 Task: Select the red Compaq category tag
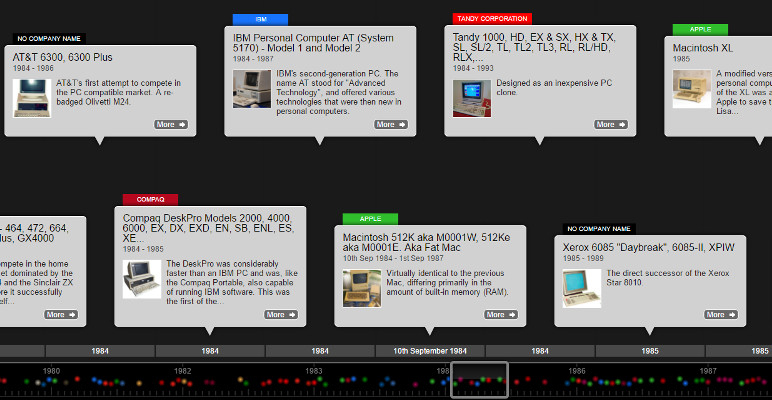pyautogui.click(x=151, y=200)
